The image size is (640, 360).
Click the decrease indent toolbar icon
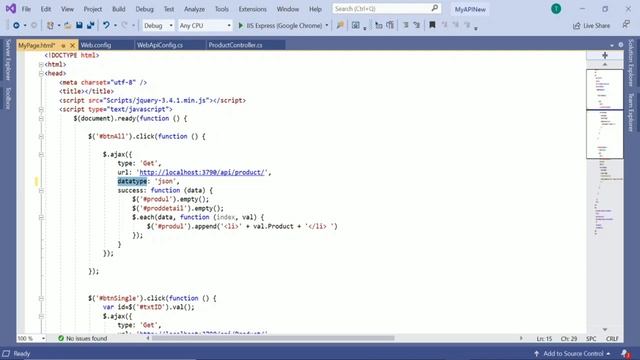pyautogui.click(x=378, y=25)
